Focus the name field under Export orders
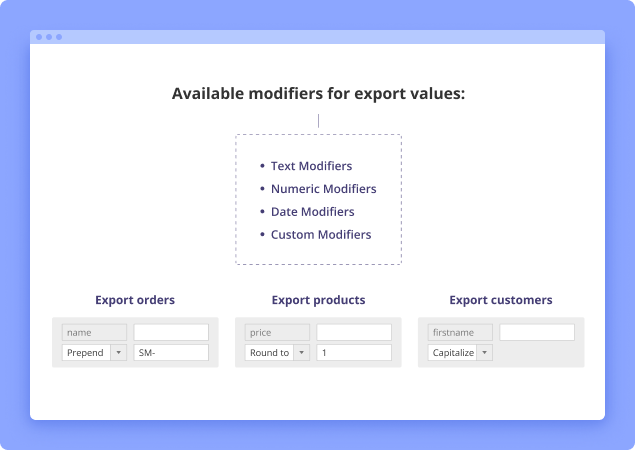Screen dimensions: 635x450 pos(94,332)
